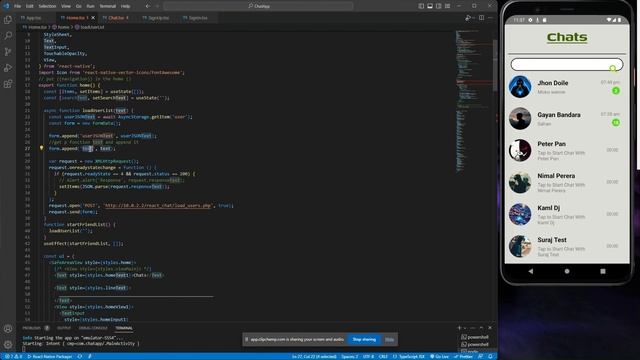Open the Extensions view in activity bar
Viewport: 640px width, 360px height.
coord(8,84)
